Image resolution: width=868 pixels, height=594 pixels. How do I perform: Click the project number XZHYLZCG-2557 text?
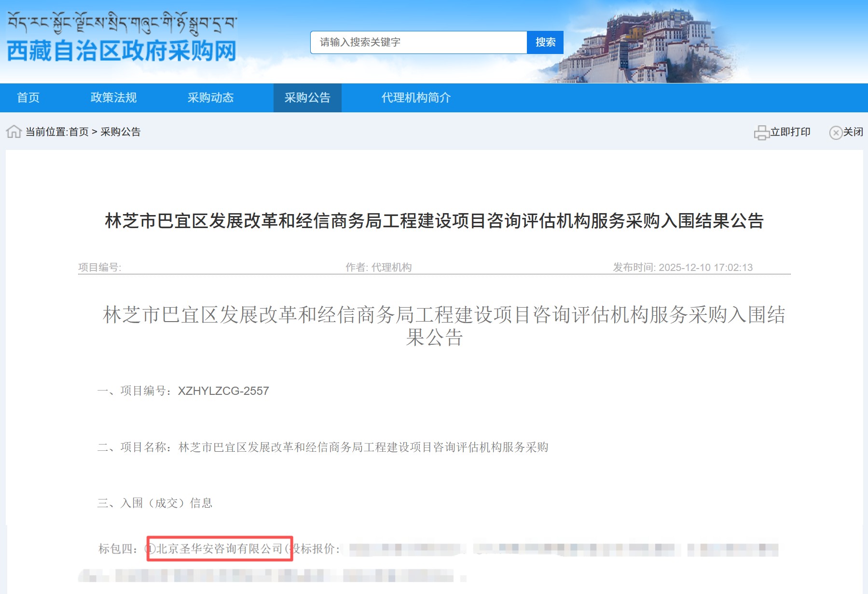tap(223, 391)
